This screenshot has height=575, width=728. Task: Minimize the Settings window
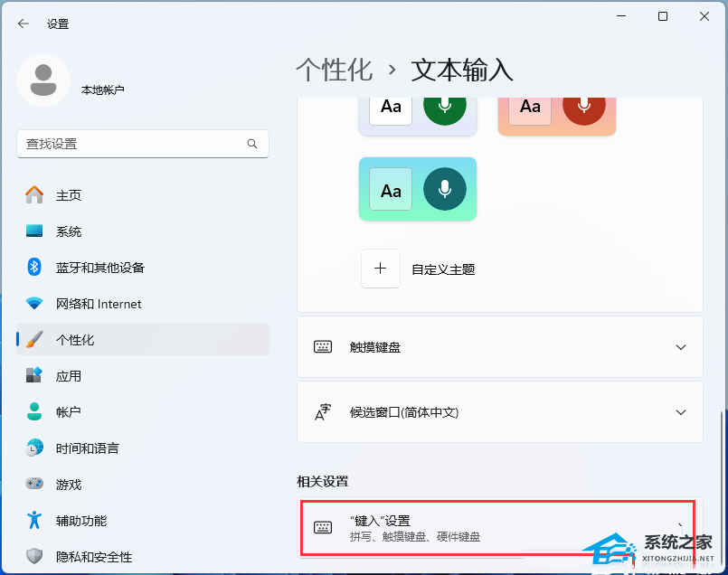(x=621, y=16)
